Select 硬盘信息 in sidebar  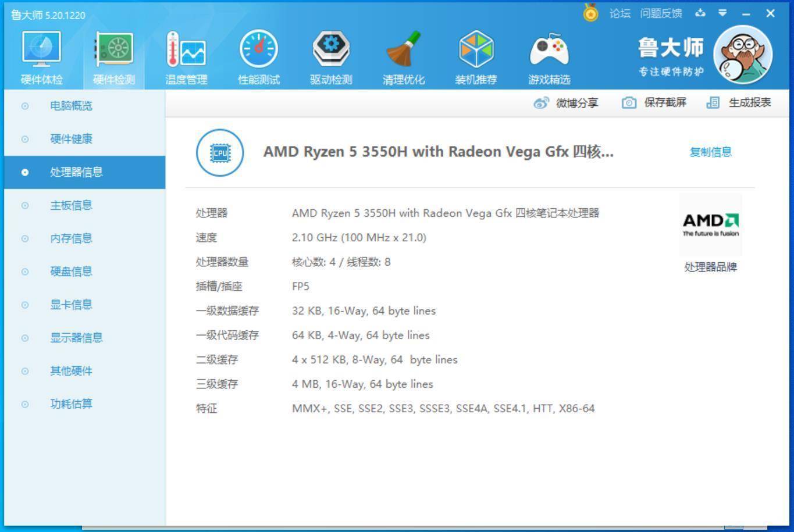click(x=84, y=272)
